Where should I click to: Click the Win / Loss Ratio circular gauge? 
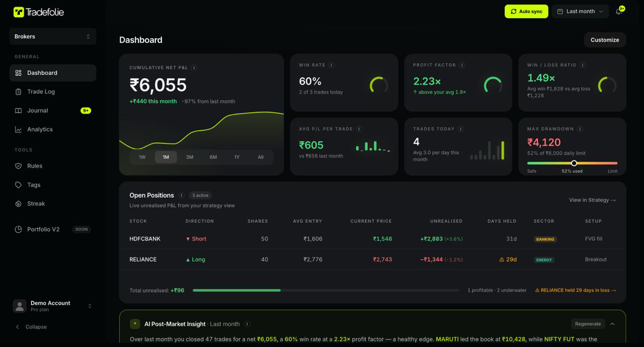[607, 85]
